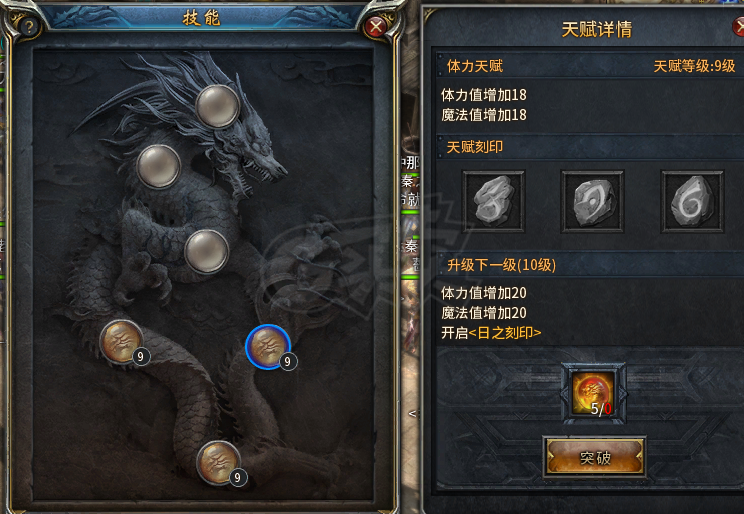This screenshot has height=514, width=744.
Task: Click the 突破 breakthrough button
Action: point(594,458)
